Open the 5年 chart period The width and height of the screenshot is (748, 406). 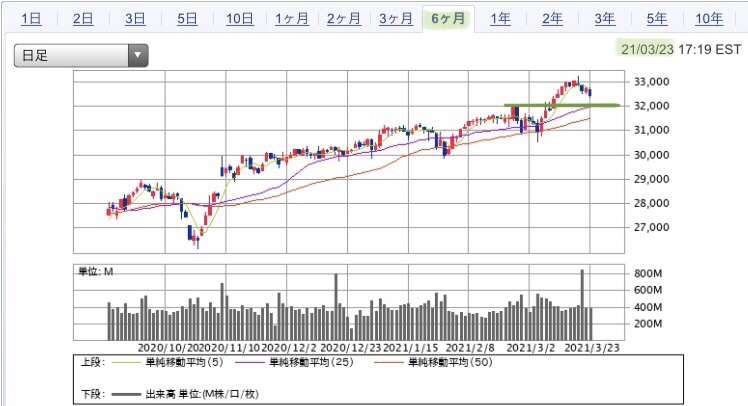pos(657,19)
